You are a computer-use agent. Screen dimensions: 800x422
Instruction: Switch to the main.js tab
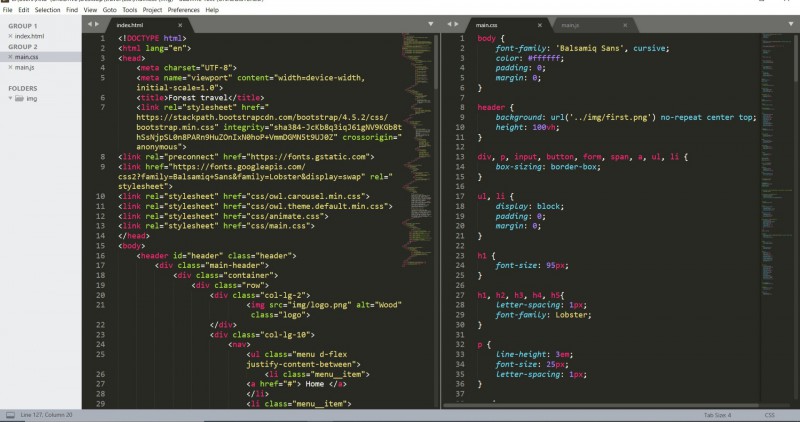point(592,24)
